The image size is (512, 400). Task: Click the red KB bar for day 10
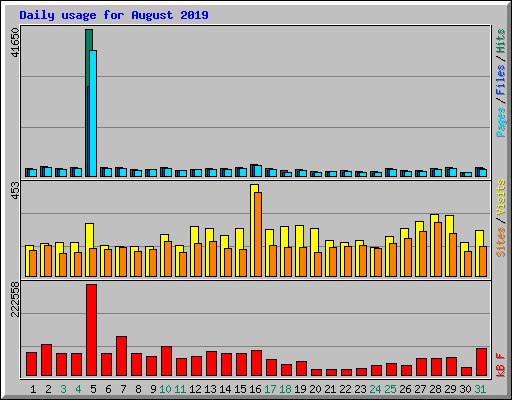click(x=166, y=361)
